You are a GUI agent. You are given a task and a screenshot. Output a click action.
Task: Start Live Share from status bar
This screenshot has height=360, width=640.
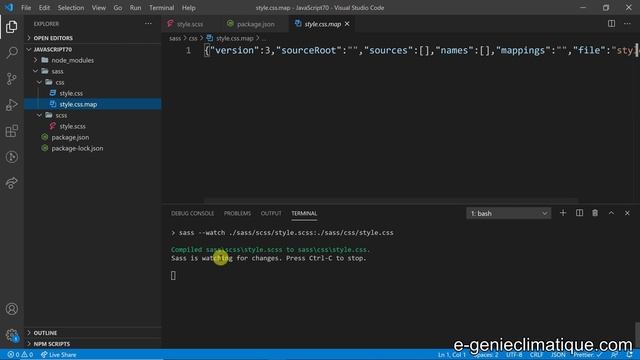point(58,355)
